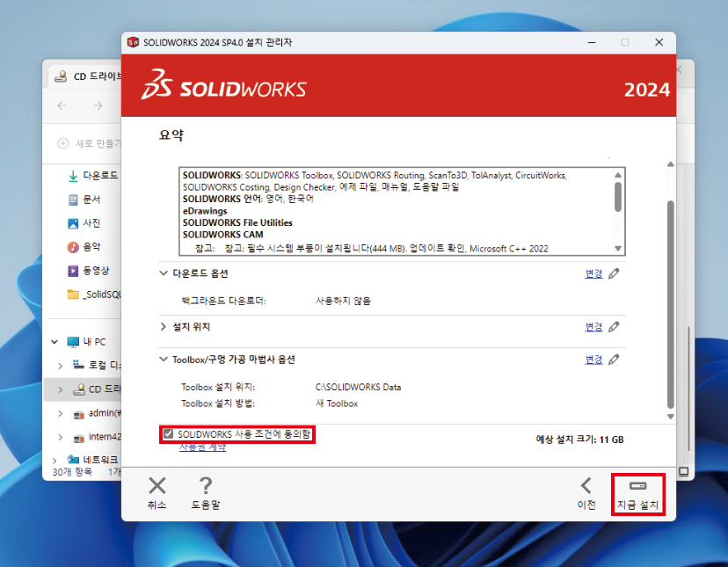Open 다운로드 folder in Explorer sidebar
The image size is (728, 567).
coord(93,176)
